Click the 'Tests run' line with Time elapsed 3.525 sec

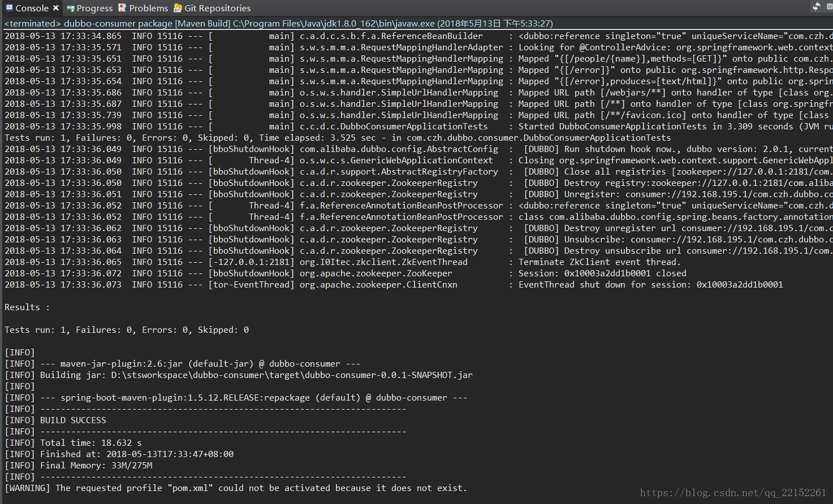click(x=338, y=138)
